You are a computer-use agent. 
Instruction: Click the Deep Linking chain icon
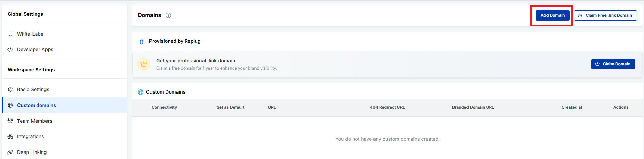point(10,152)
